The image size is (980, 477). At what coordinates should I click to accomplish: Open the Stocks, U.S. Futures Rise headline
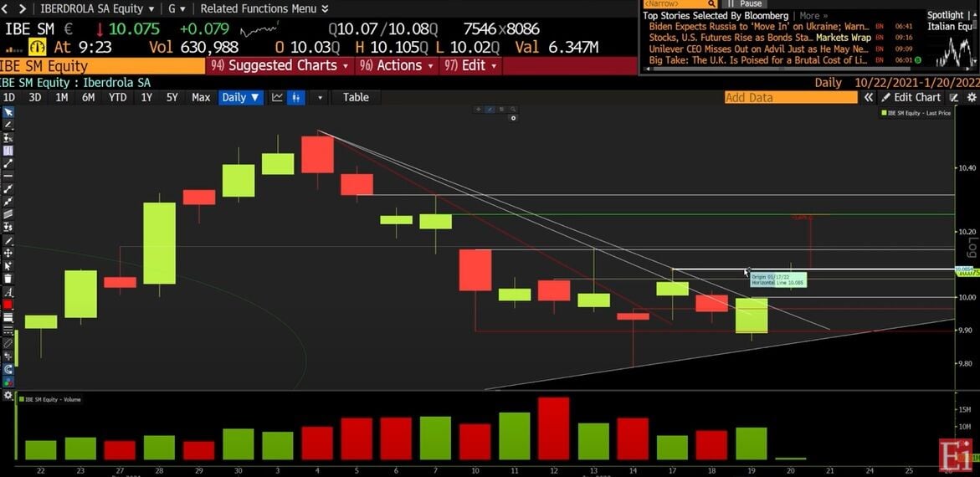(x=759, y=38)
